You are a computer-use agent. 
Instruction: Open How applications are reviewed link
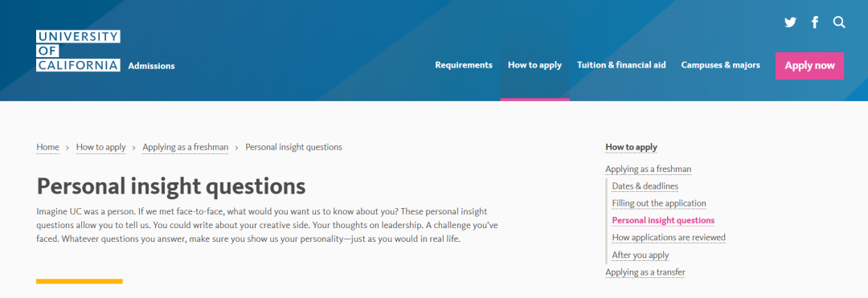pyautogui.click(x=668, y=238)
